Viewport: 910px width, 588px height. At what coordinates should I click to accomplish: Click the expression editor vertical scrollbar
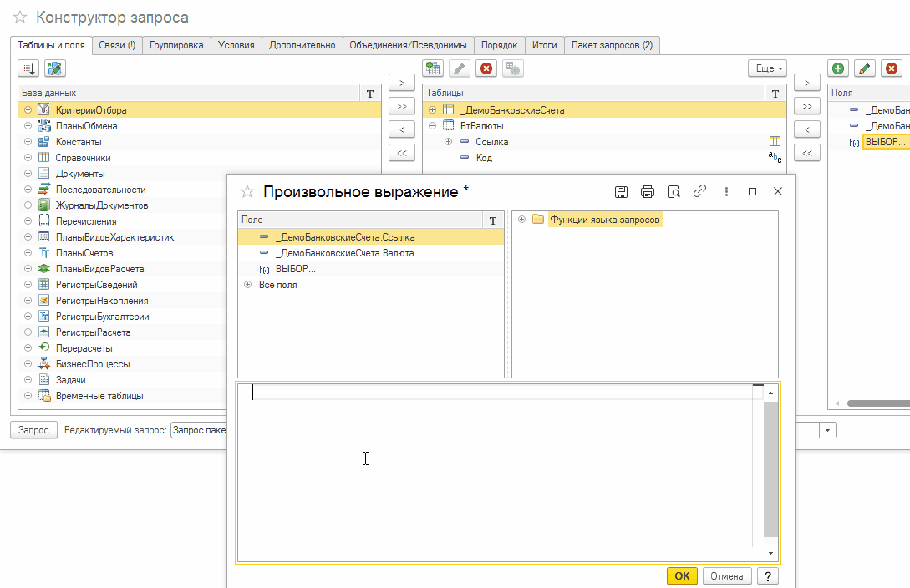770,469
